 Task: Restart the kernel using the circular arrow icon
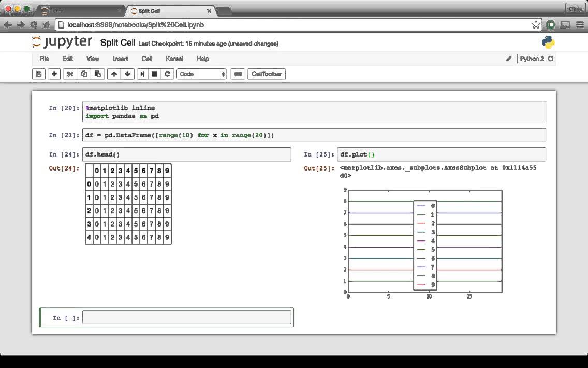(x=167, y=74)
